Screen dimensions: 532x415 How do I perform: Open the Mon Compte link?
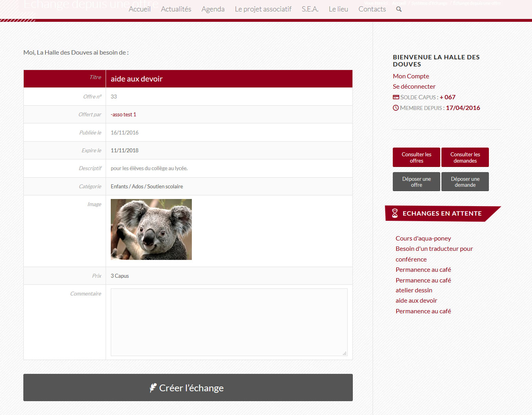[x=411, y=76]
